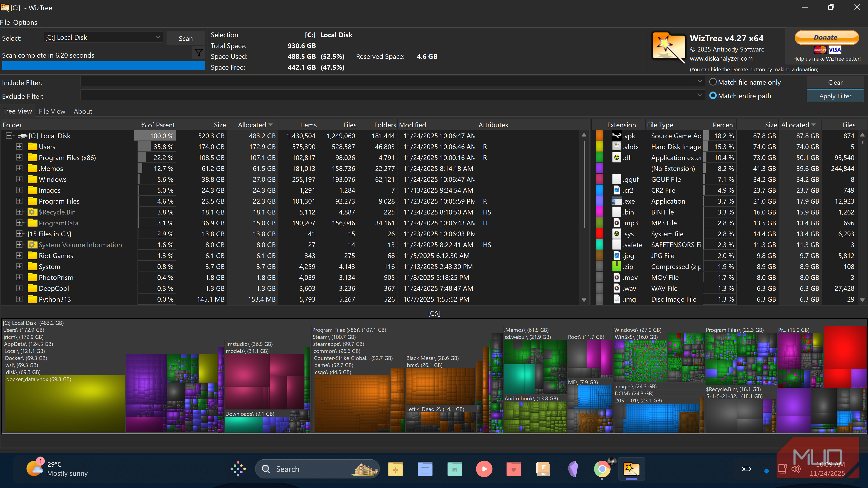The height and width of the screenshot is (488, 868).
Task: Click the System Volume Information folder icon
Action: point(33,245)
